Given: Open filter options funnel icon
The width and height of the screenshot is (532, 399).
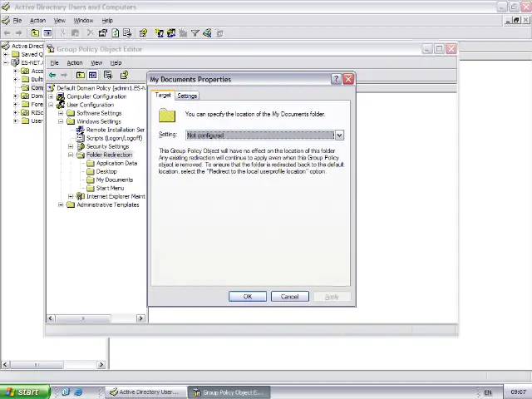Looking at the screenshot, I should click(195, 33).
